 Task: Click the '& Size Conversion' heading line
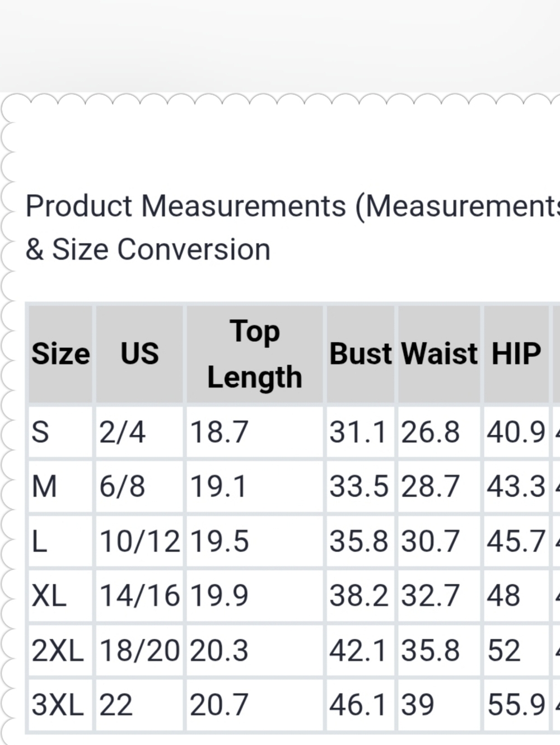pos(148,249)
